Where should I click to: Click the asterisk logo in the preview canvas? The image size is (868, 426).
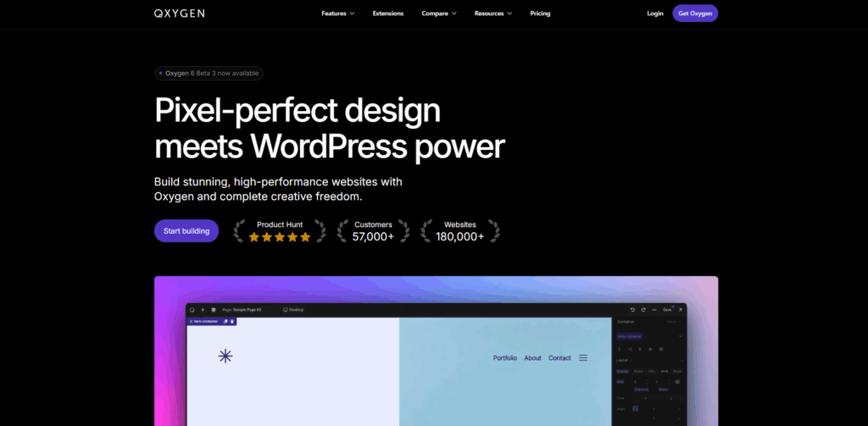click(225, 357)
